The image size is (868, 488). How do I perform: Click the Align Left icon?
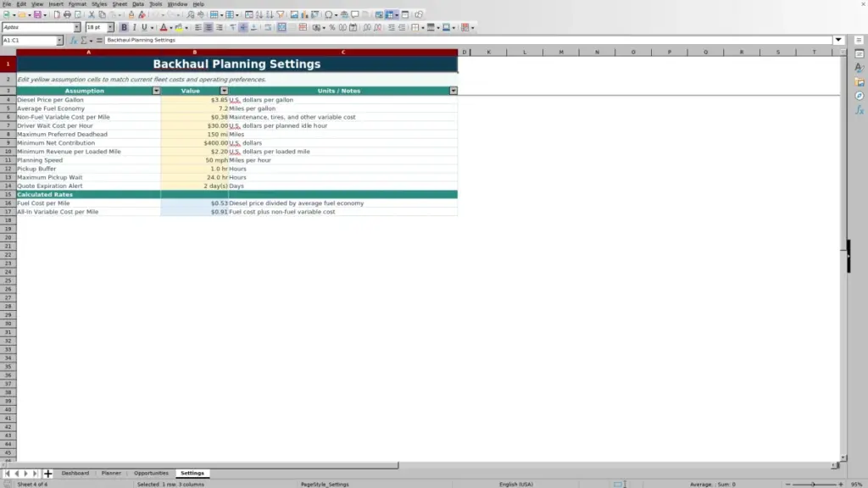click(198, 27)
